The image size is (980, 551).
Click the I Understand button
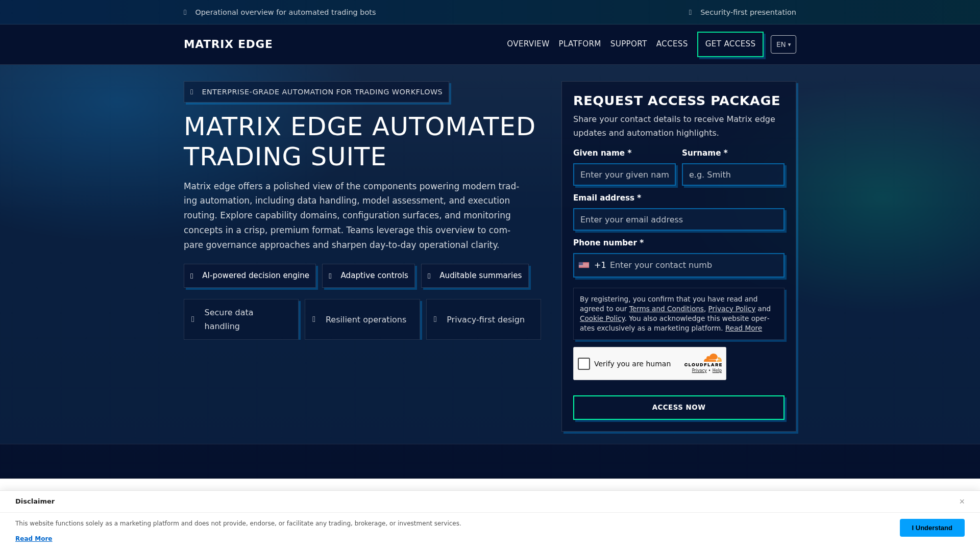tap(932, 528)
